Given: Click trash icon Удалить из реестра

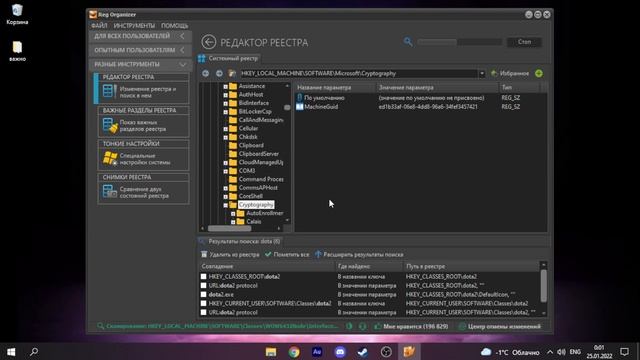Looking at the screenshot, I should click(204, 254).
